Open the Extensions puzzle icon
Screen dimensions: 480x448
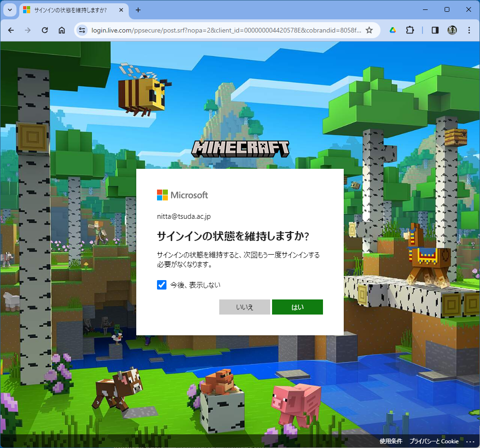coord(410,30)
